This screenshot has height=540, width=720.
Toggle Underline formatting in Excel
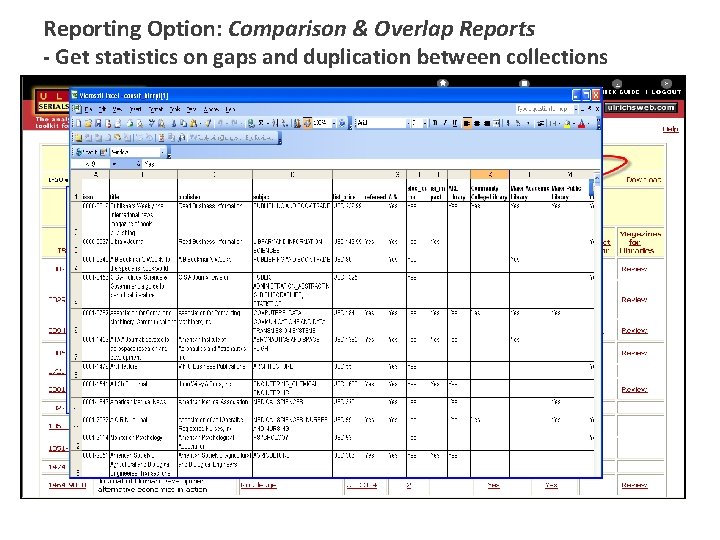click(x=455, y=123)
